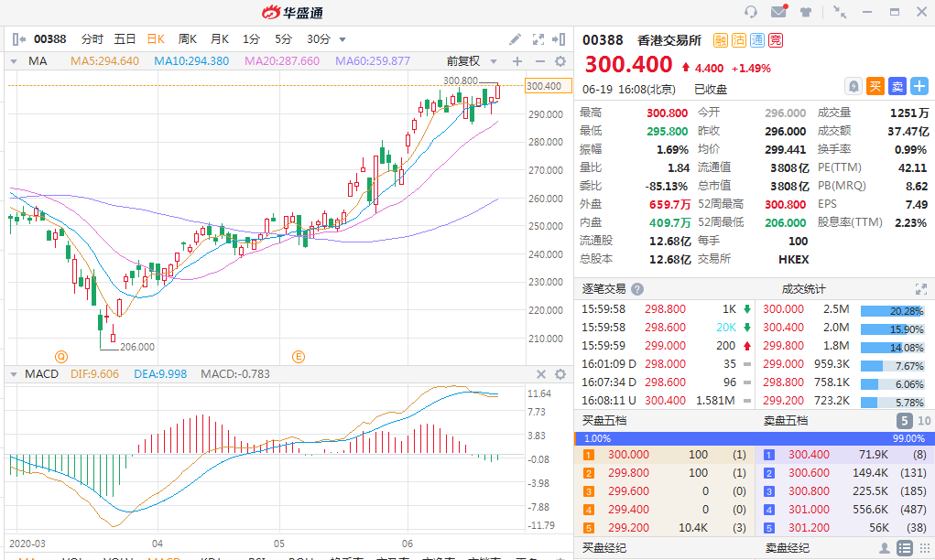
Task: Click the 买盘经纪 header
Action: click(604, 547)
